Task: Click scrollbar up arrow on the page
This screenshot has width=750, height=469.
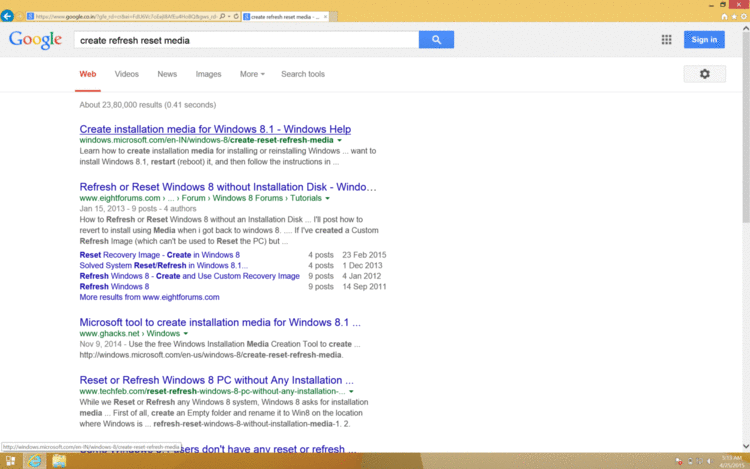Action: point(746,29)
